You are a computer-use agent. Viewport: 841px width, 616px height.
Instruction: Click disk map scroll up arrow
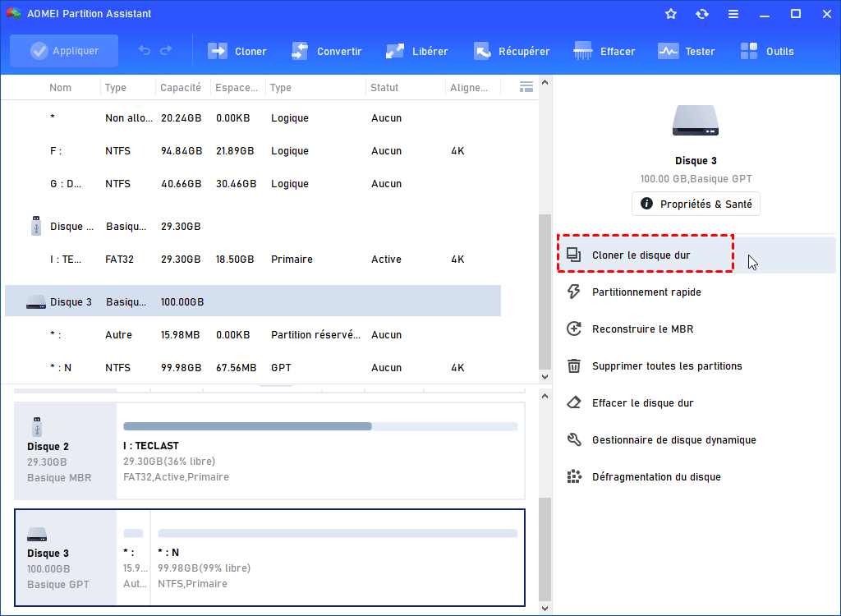click(x=545, y=396)
